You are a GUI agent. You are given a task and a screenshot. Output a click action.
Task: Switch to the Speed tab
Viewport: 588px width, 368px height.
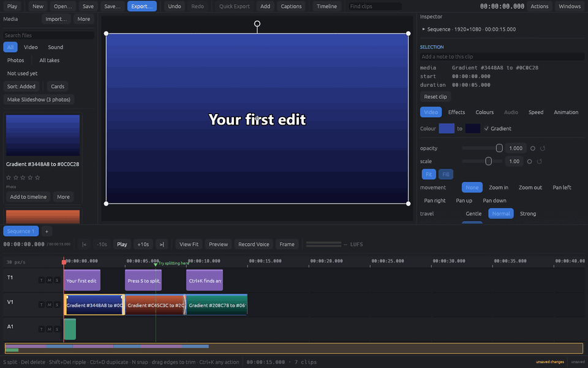[x=536, y=112]
